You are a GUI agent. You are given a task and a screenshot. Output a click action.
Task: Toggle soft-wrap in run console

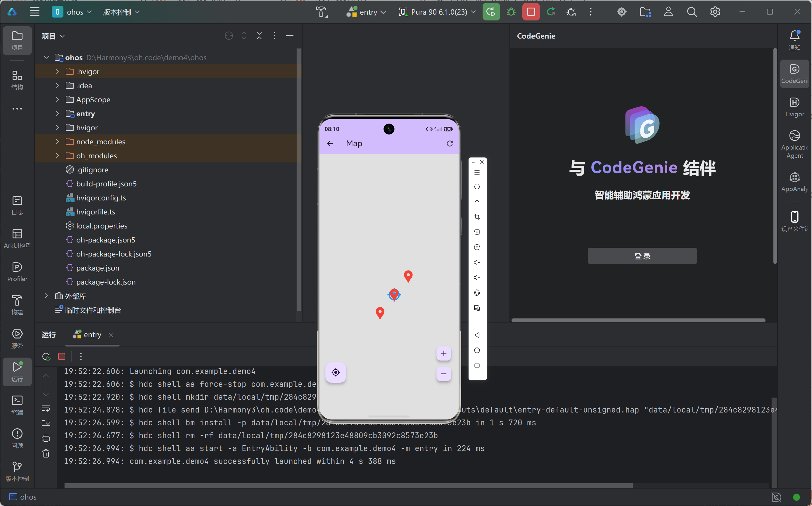click(x=46, y=408)
